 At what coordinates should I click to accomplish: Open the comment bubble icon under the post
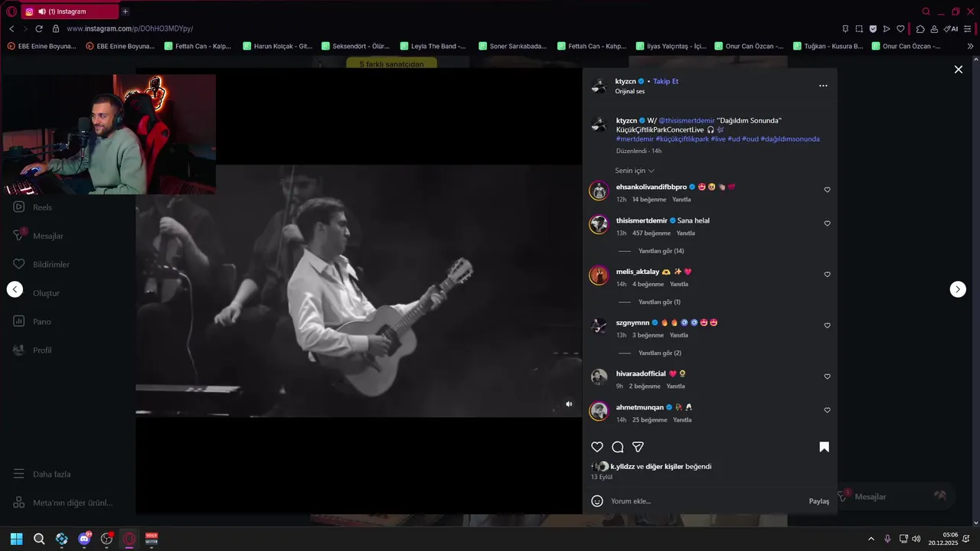tap(618, 447)
